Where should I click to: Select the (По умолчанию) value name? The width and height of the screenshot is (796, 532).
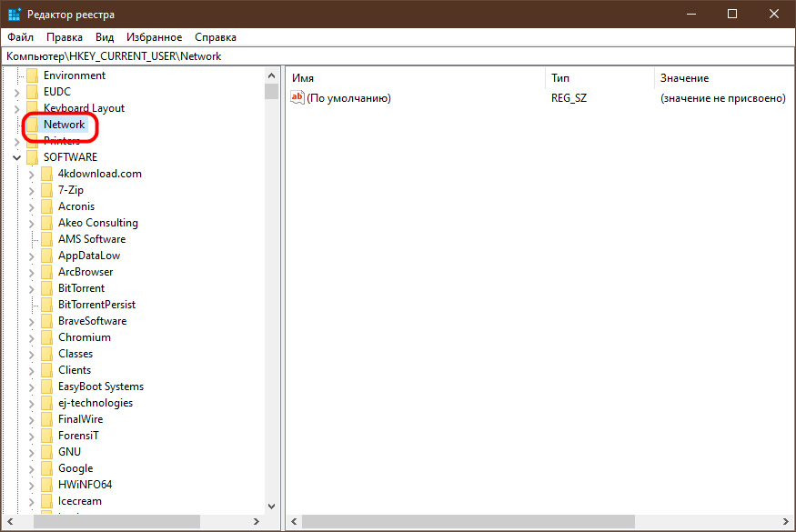click(x=348, y=98)
